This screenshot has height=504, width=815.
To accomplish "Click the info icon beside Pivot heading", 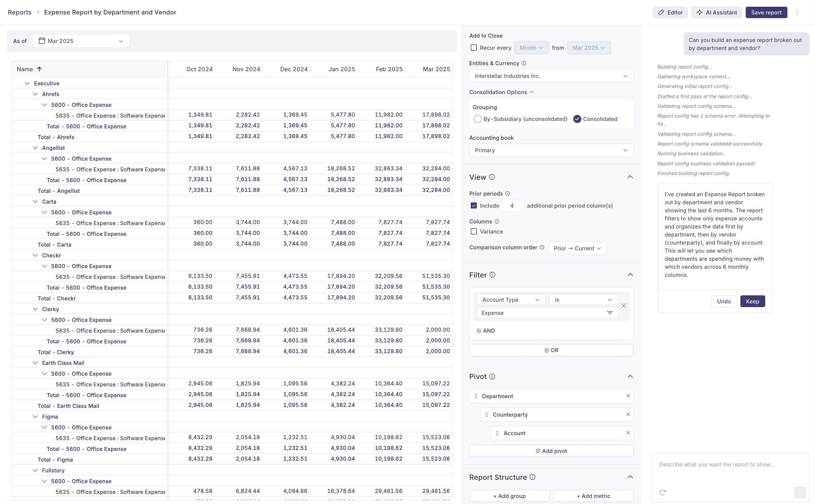I will [492, 377].
